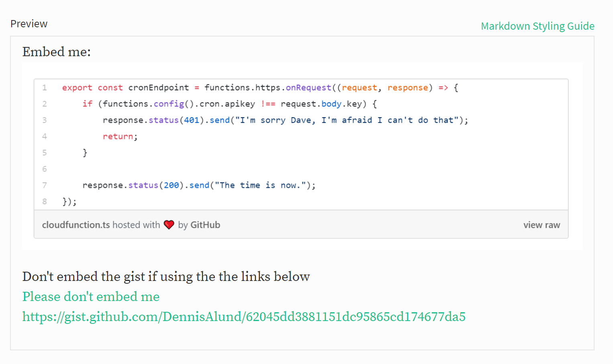The height and width of the screenshot is (364, 613).
Task: Click the 'Embed me:' text
Action: pos(57,52)
